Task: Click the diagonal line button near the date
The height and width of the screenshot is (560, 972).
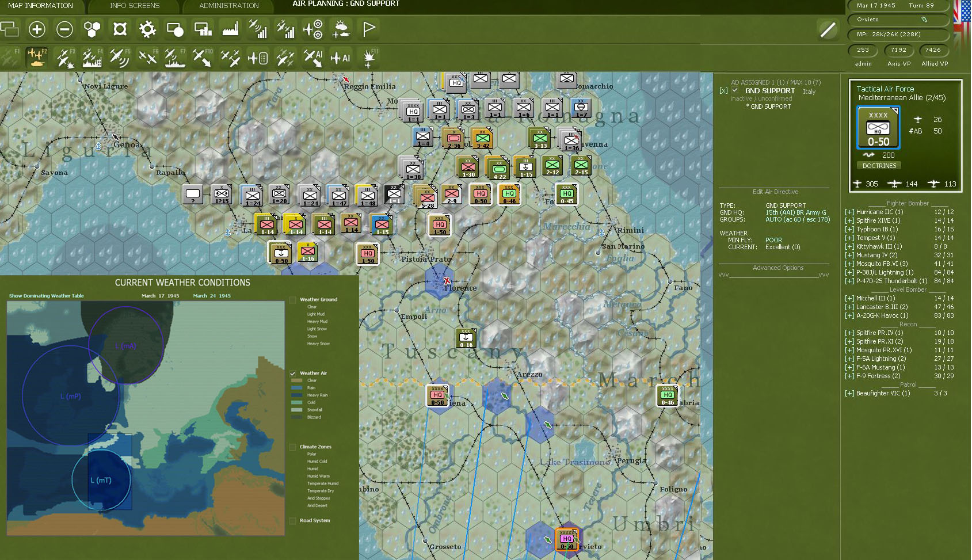Action: [x=828, y=29]
